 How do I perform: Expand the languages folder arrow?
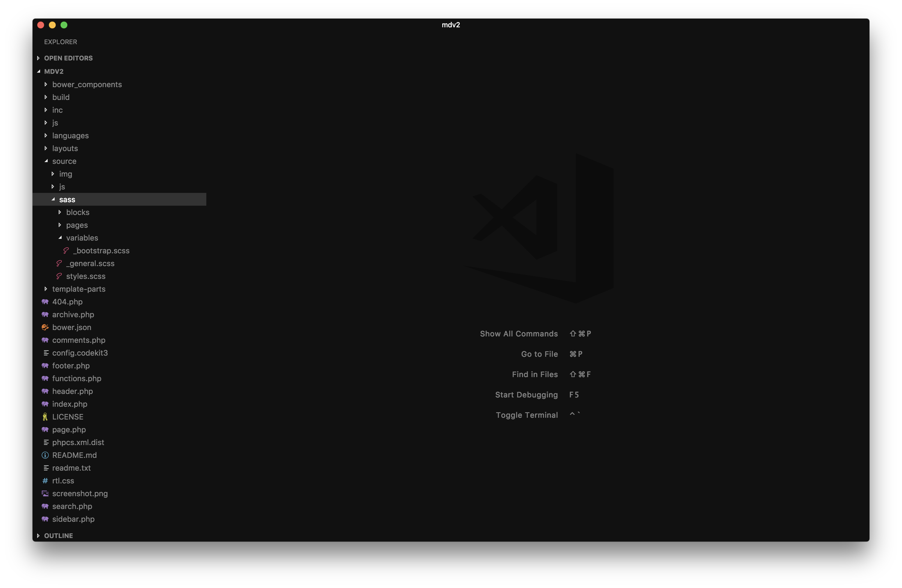click(x=46, y=135)
